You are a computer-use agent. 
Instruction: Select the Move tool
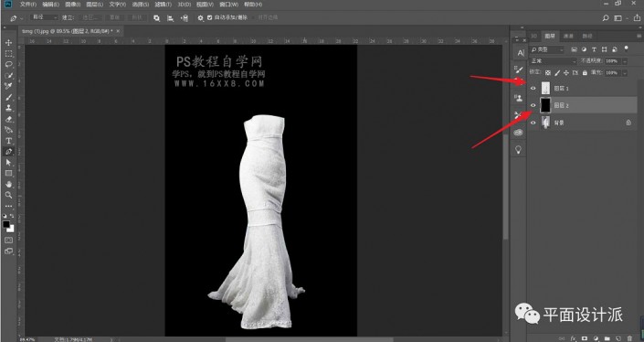(x=8, y=43)
